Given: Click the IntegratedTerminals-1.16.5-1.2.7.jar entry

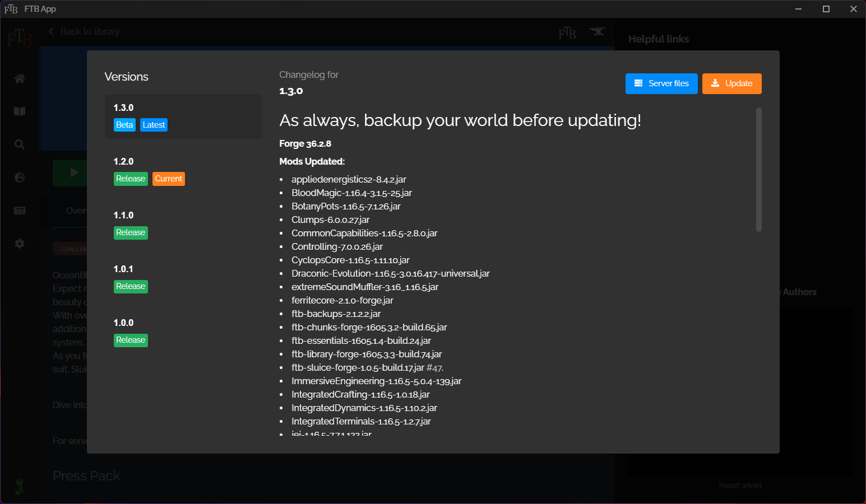Looking at the screenshot, I should click(361, 422).
